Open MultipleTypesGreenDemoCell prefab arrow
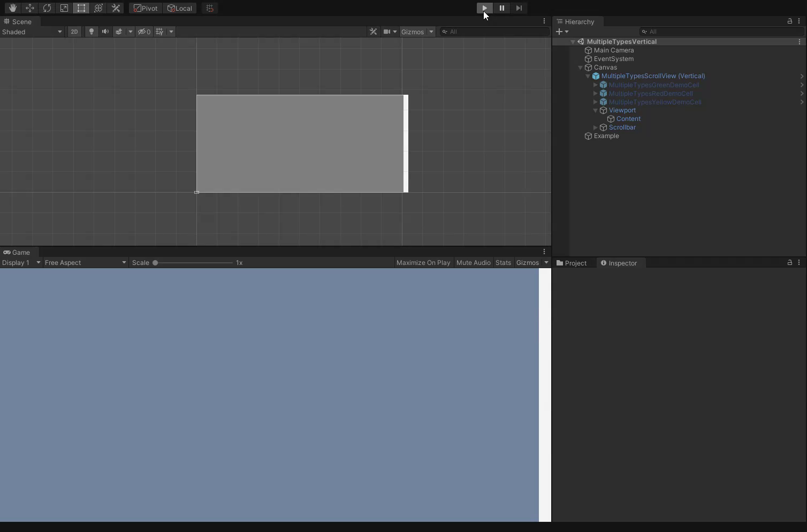Image resolution: width=807 pixels, height=532 pixels. tap(802, 85)
